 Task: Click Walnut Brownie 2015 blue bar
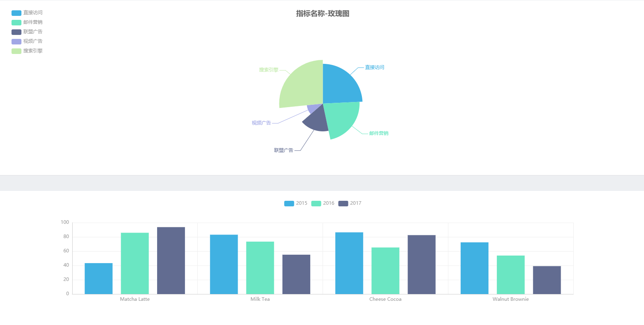[475, 268]
